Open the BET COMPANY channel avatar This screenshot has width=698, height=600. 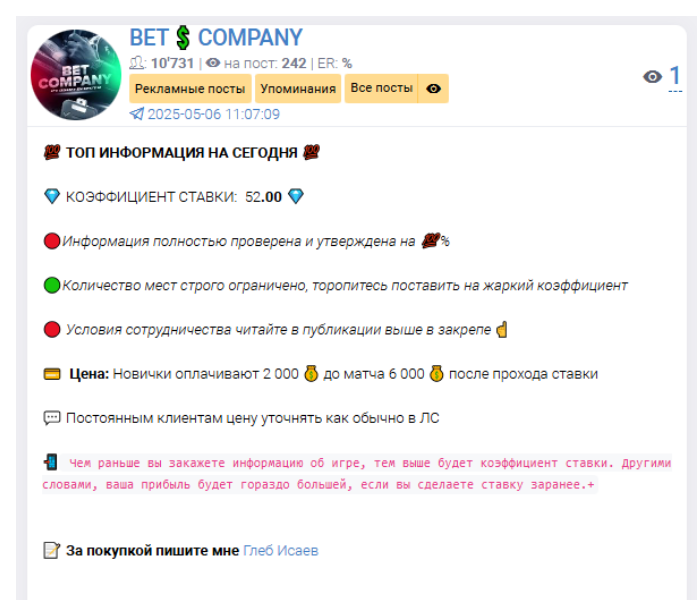pos(76,75)
